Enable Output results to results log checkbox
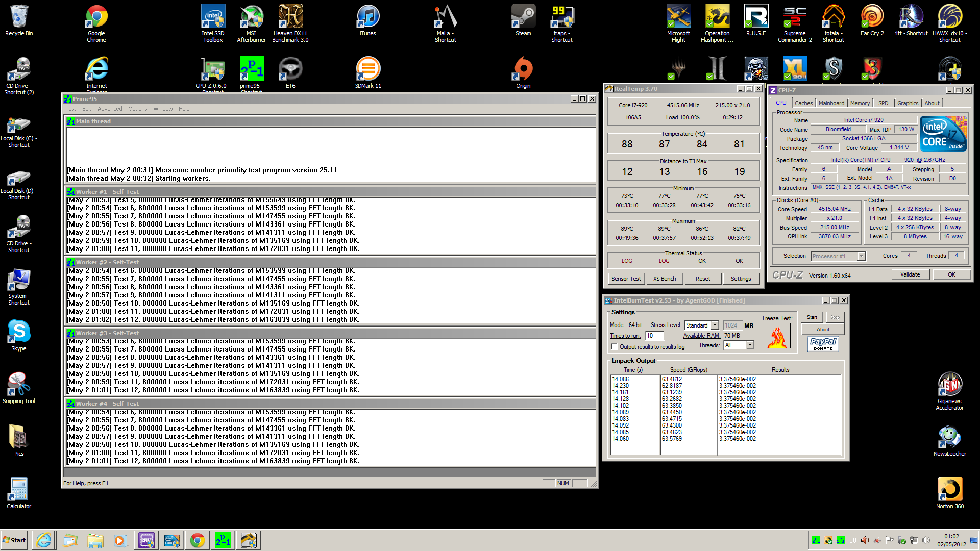Image resolution: width=980 pixels, height=551 pixels. (x=615, y=347)
